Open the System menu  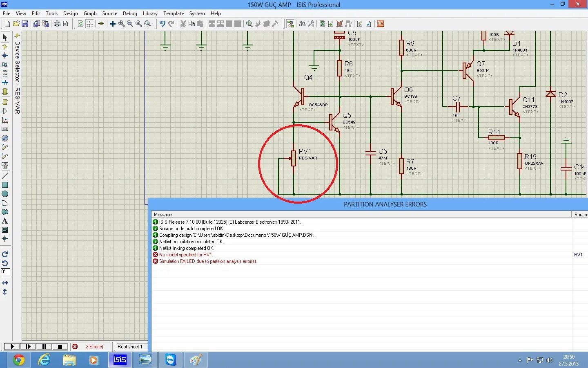click(x=197, y=13)
